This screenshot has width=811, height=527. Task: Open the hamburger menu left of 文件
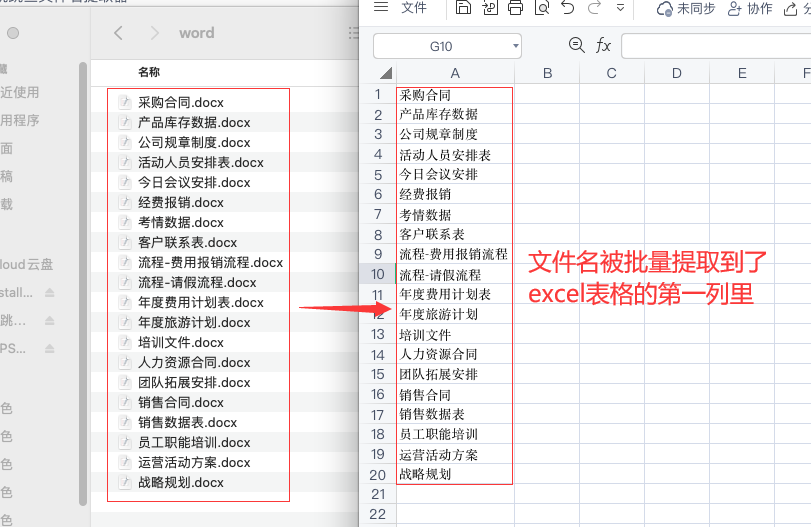(380, 8)
